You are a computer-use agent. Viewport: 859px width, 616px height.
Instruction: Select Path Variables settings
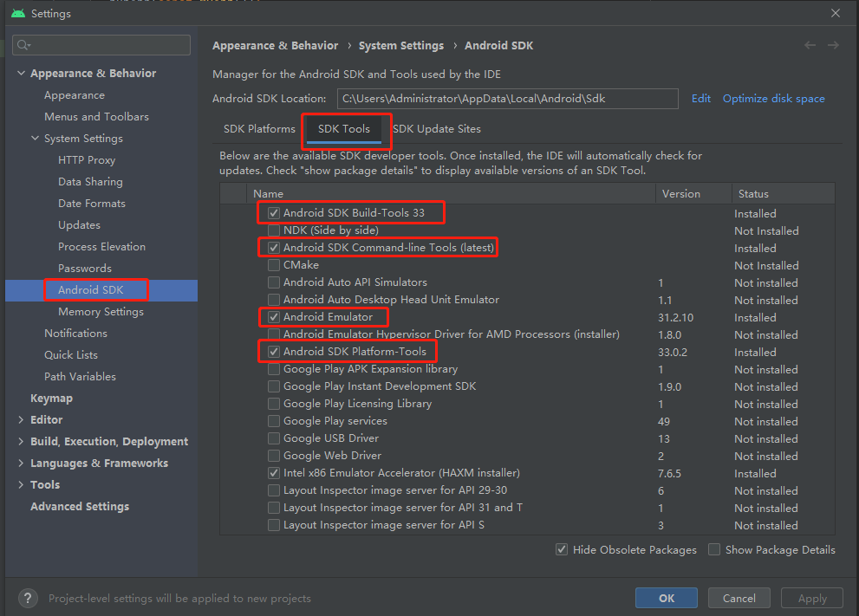tap(80, 377)
